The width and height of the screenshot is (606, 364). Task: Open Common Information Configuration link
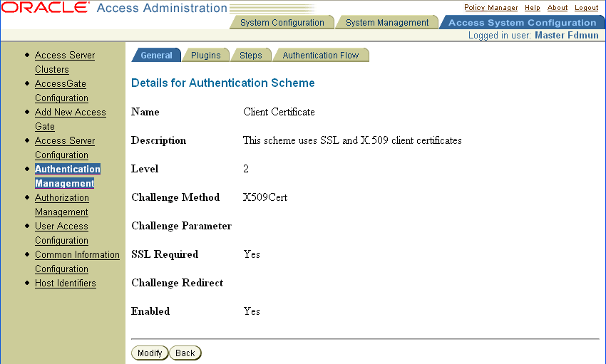pos(77,261)
